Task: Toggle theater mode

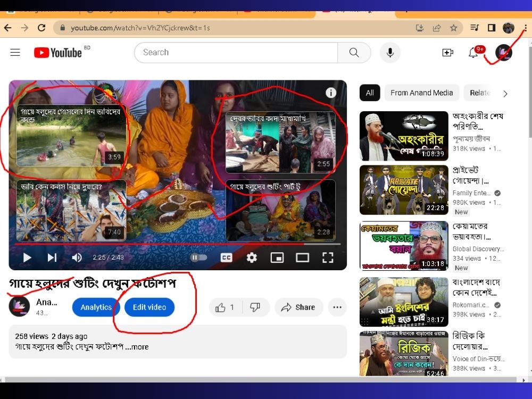Action: click(302, 257)
